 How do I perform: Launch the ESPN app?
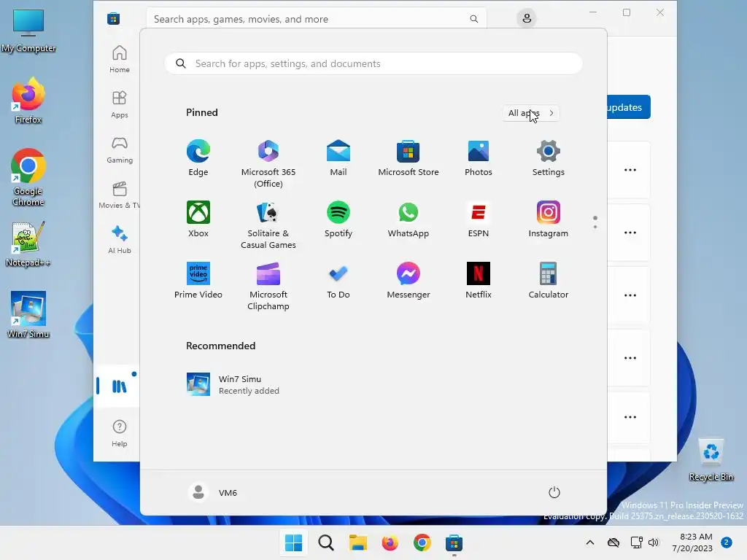(x=479, y=219)
